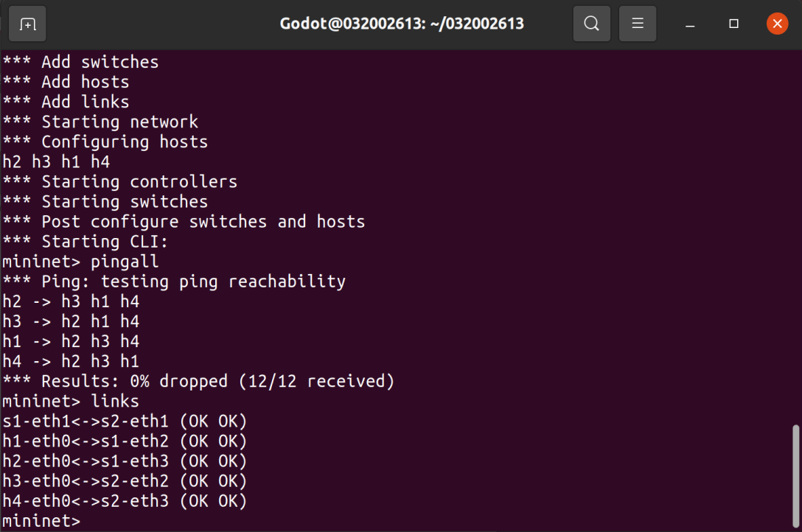Open the hamburger menu
802x532 pixels.
click(637, 24)
